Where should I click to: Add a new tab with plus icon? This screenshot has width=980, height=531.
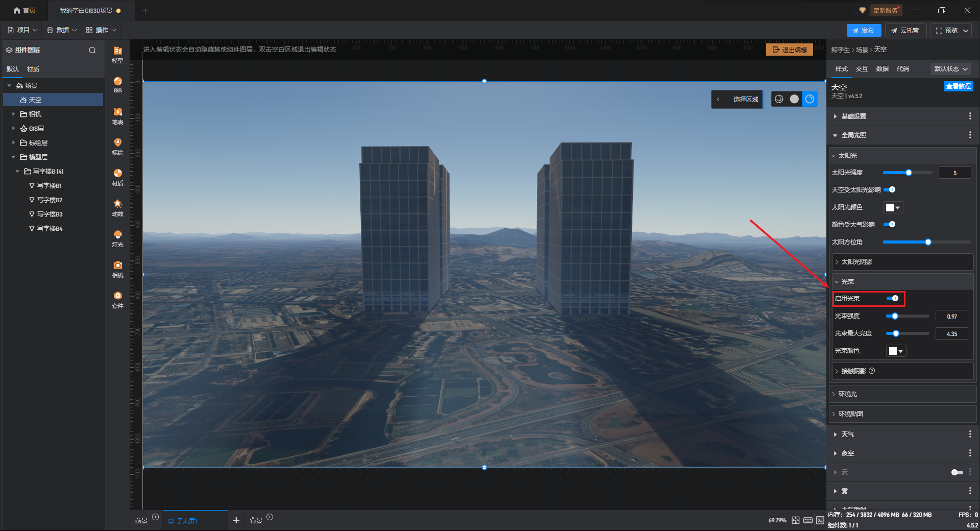tap(145, 10)
